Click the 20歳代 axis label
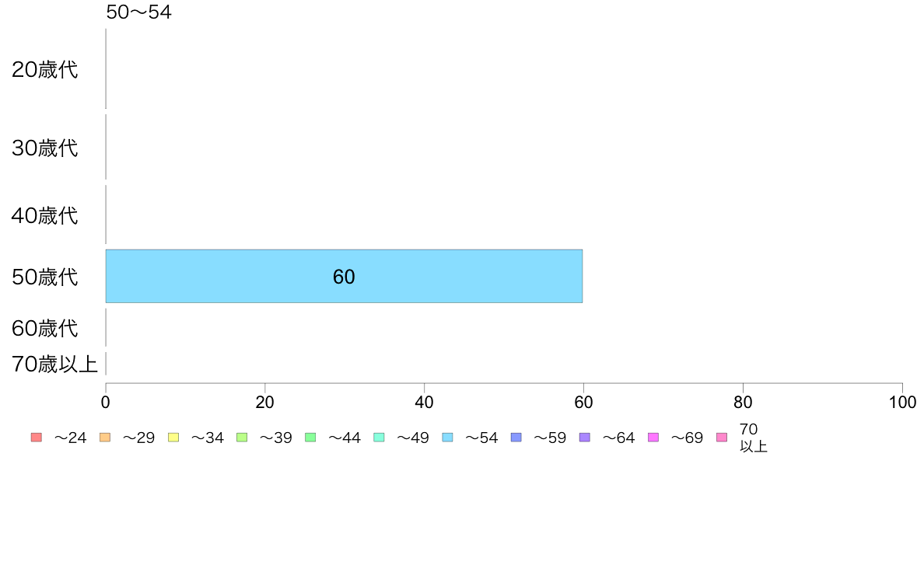 pos(45,69)
